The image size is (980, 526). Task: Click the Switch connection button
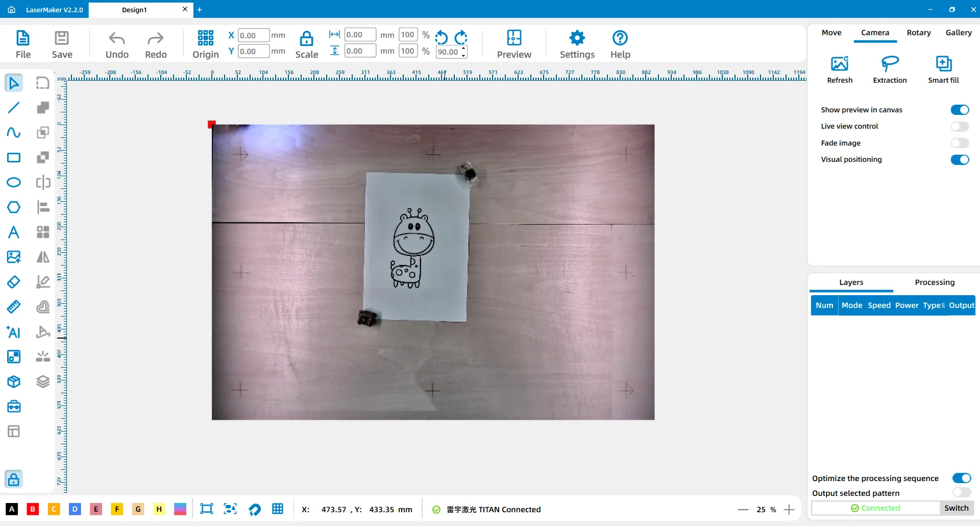956,508
